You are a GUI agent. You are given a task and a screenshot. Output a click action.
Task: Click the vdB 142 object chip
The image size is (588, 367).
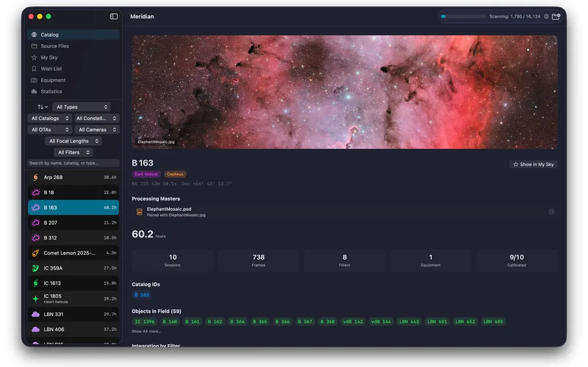click(x=353, y=322)
